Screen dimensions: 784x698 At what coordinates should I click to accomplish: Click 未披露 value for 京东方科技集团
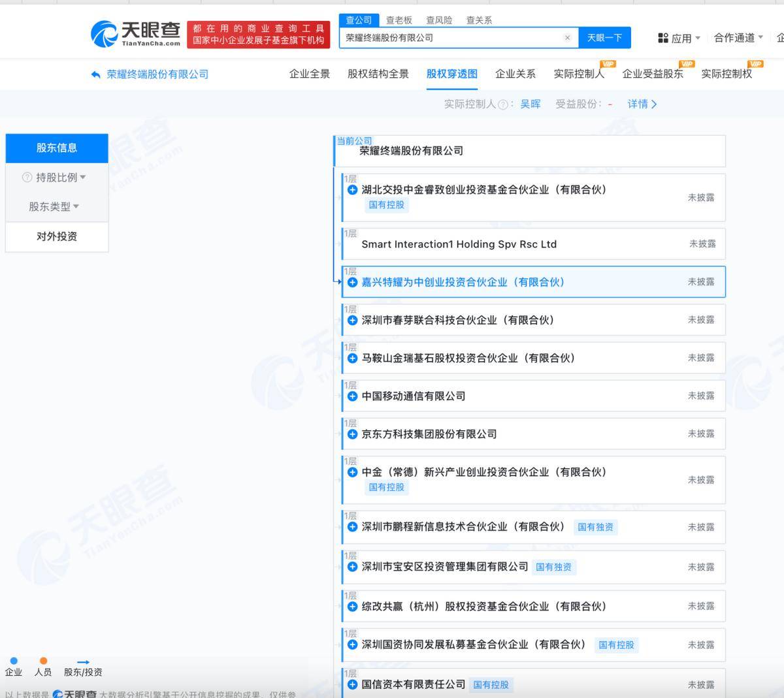click(701, 434)
